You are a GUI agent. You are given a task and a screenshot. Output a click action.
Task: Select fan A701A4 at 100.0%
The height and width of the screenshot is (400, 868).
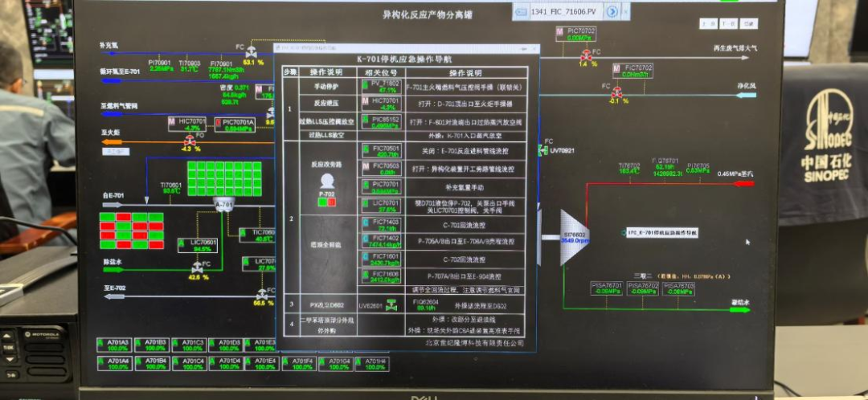pos(115,364)
